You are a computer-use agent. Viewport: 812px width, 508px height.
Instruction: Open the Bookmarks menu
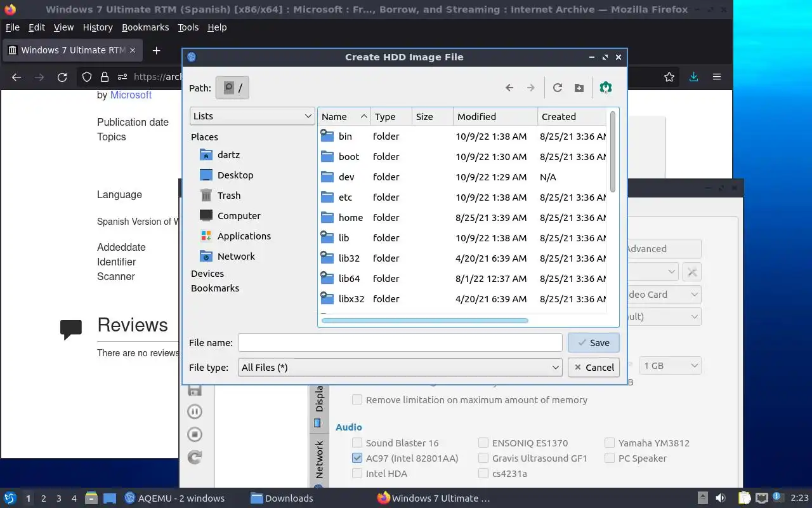coord(145,27)
